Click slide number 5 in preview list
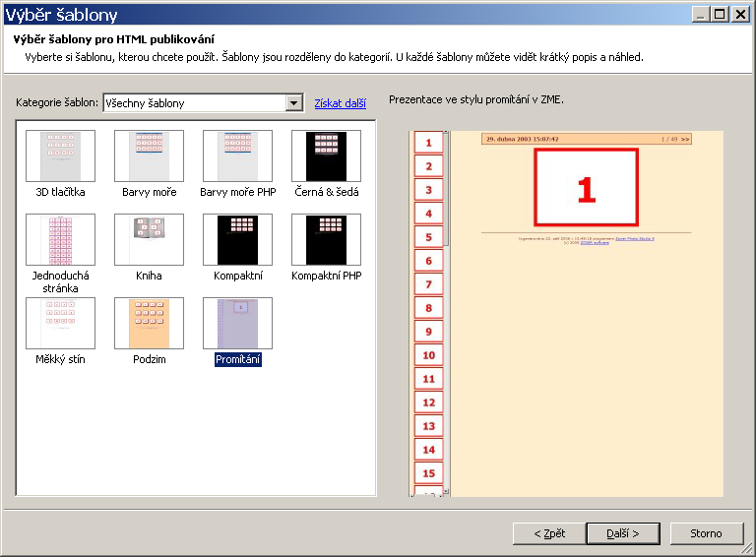Screen dimensions: 756x557 (x=428, y=237)
